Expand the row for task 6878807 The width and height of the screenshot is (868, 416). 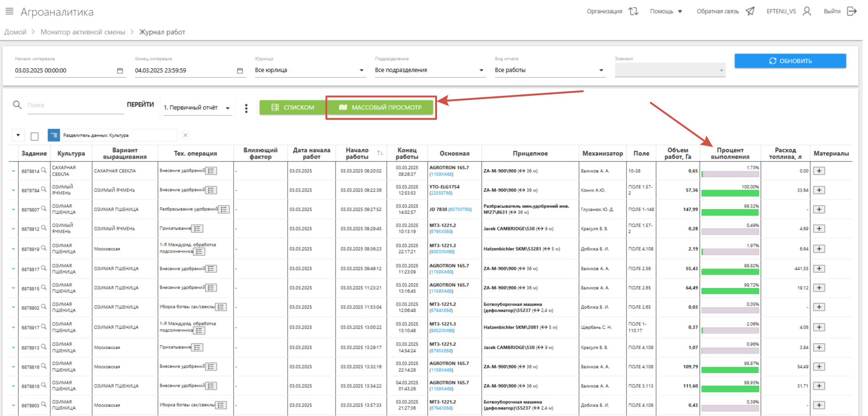click(13, 210)
